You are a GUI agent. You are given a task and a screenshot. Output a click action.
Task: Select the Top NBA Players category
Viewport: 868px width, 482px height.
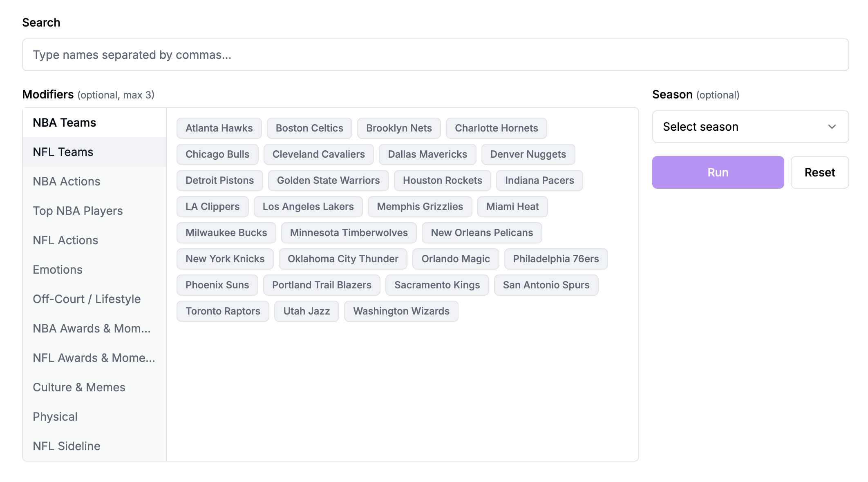[x=94, y=211]
